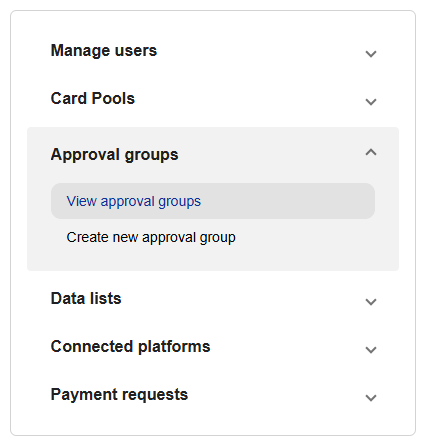Screen dimensions: 426x444
Task: Expand the Manage users chevron
Action: pyautogui.click(x=371, y=54)
